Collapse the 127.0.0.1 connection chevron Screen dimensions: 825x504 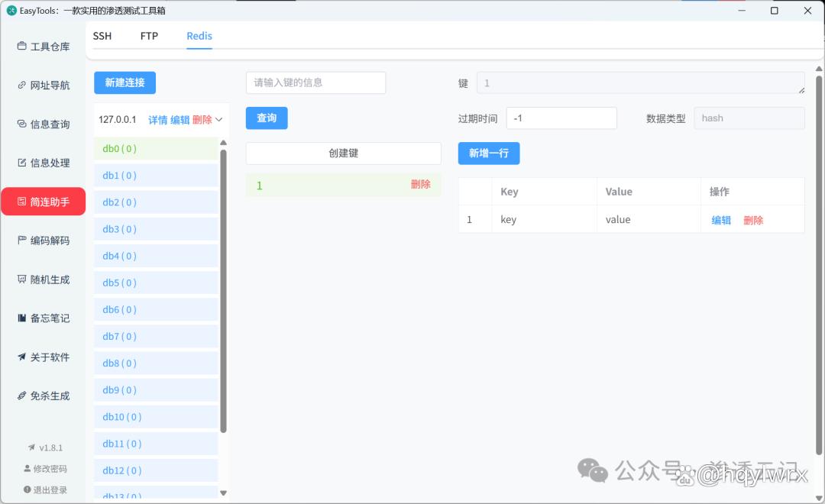[x=219, y=120]
